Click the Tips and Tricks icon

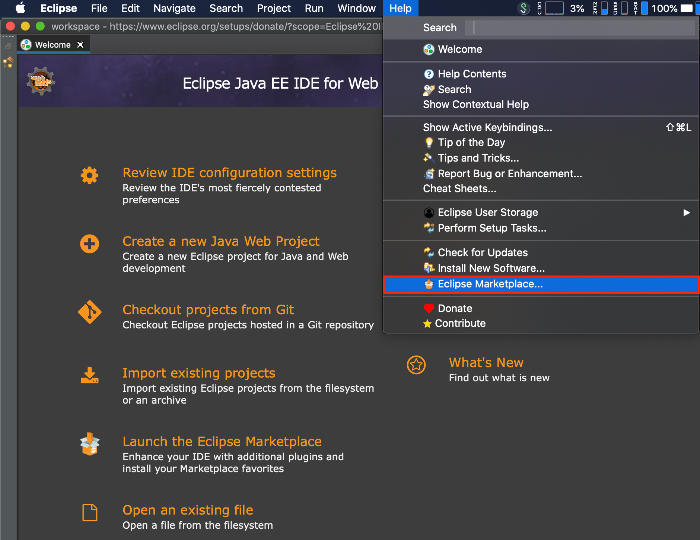point(429,158)
